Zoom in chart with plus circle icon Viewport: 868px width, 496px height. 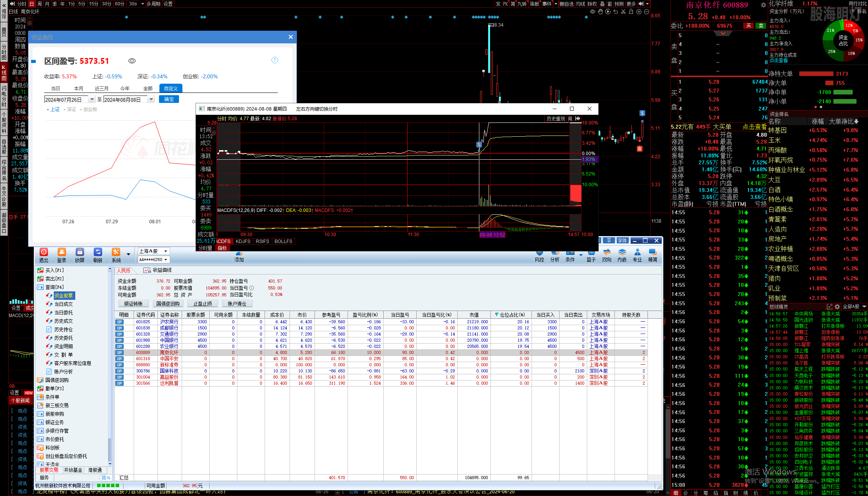pyautogui.click(x=639, y=12)
